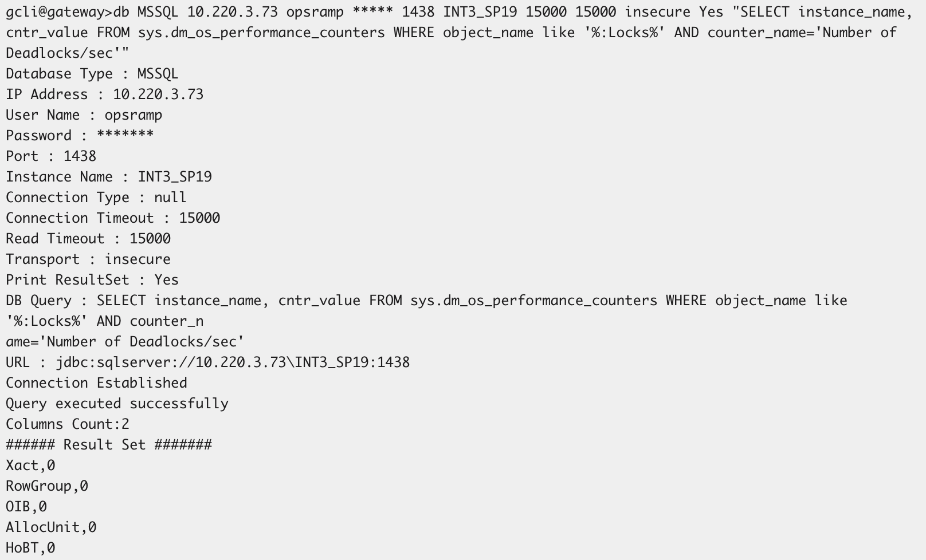Click the 'Xact,0' result row
Viewport: 926px width, 560px height.
tap(30, 466)
